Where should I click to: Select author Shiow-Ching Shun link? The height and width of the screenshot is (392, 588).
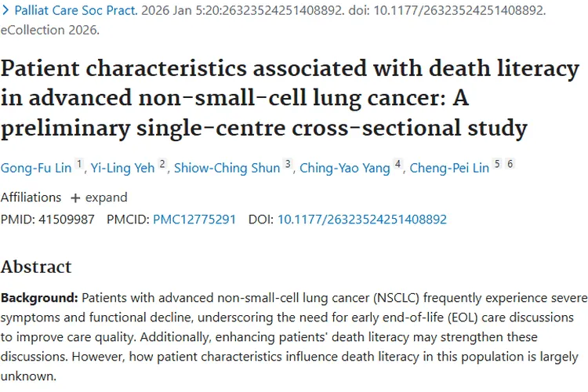pyautogui.click(x=227, y=168)
